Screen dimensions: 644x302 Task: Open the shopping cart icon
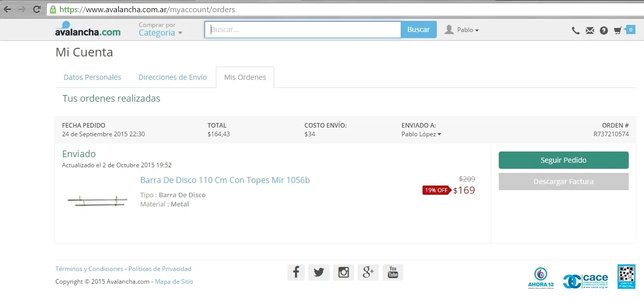click(618, 31)
